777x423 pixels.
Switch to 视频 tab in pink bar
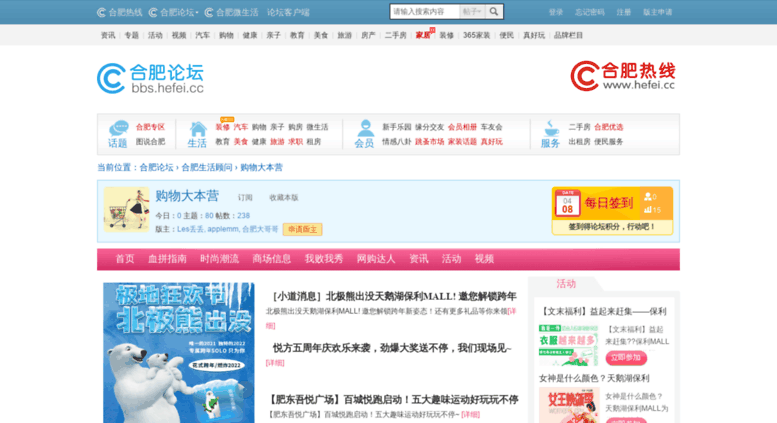[x=484, y=259]
